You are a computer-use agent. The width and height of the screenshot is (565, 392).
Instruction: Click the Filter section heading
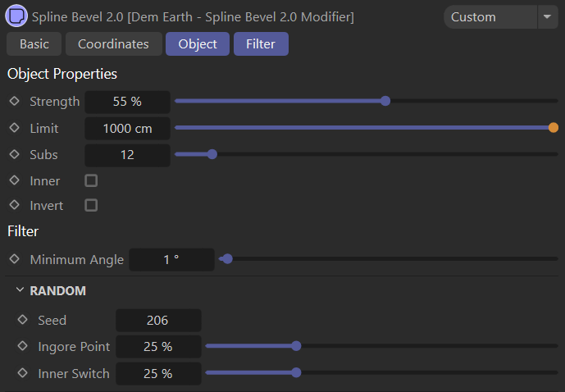23,231
